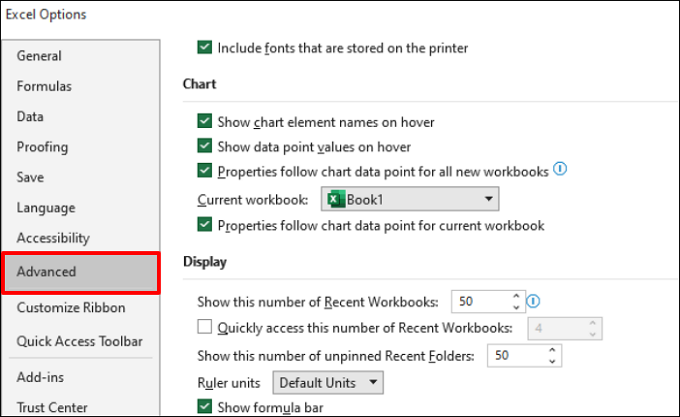Toggle Show data point values on hover
Viewport: 680px width, 417px height.
click(205, 146)
